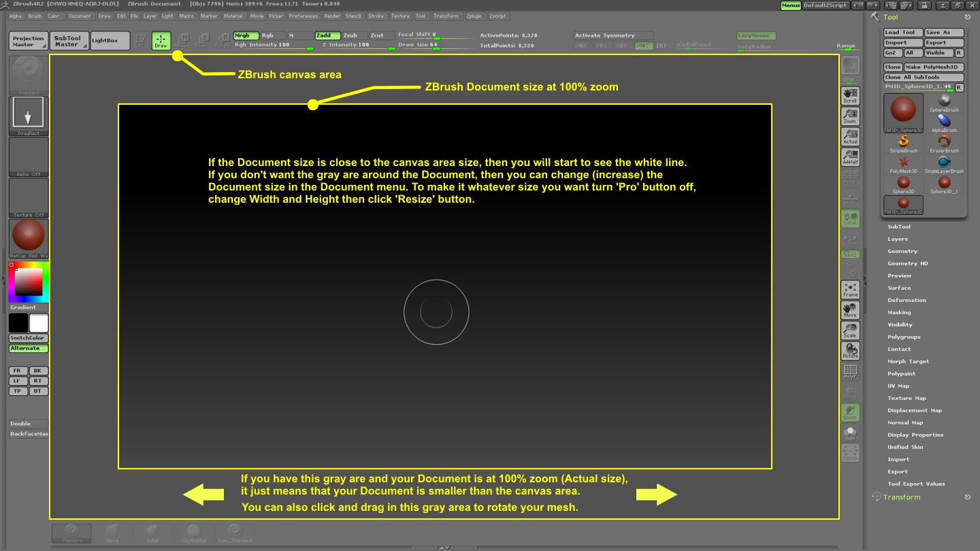Pick a color in the color picker square
980x551 pixels.
pyautogui.click(x=29, y=282)
